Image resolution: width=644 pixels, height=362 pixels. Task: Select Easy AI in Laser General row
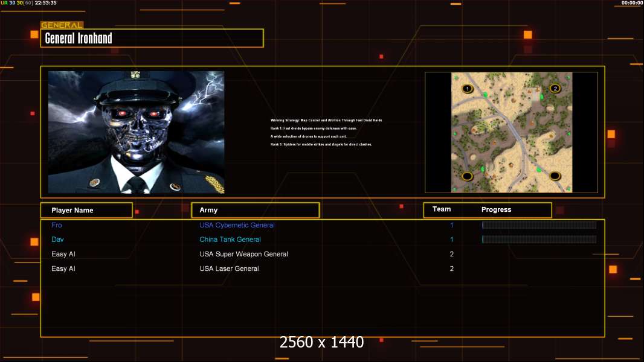pyautogui.click(x=63, y=268)
